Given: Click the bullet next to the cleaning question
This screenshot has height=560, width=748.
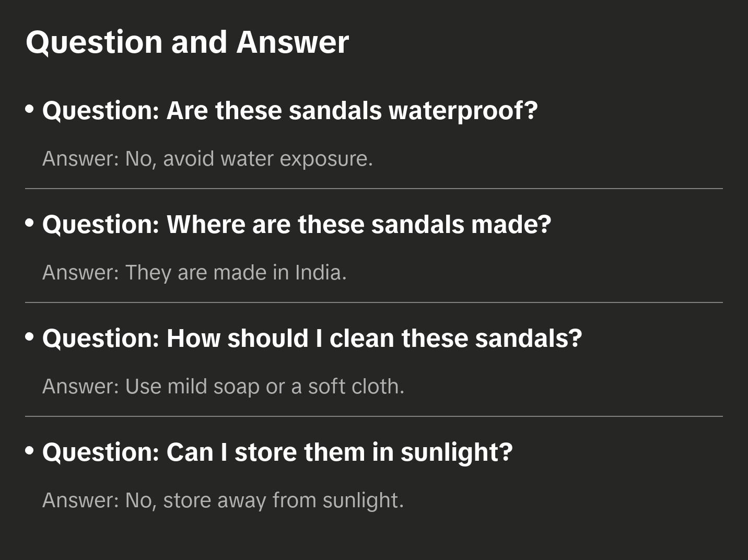Looking at the screenshot, I should click(30, 337).
